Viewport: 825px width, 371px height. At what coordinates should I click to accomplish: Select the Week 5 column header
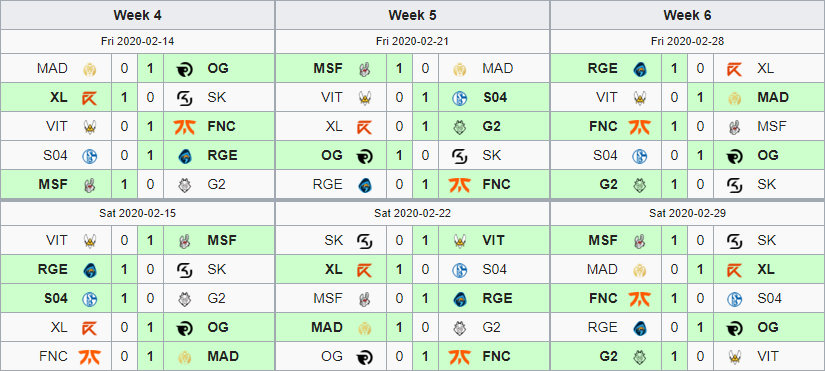(x=412, y=15)
